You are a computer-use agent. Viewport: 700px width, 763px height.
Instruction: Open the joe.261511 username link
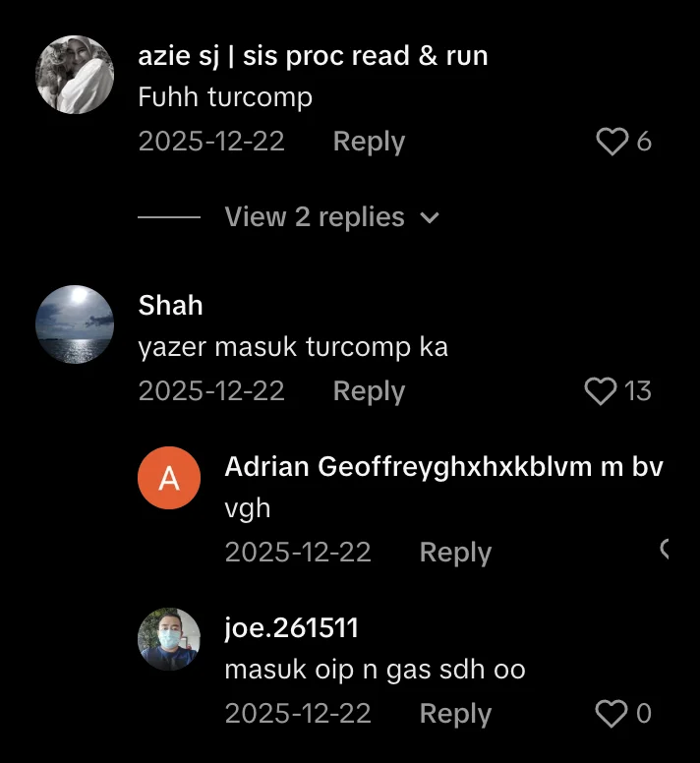[291, 628]
